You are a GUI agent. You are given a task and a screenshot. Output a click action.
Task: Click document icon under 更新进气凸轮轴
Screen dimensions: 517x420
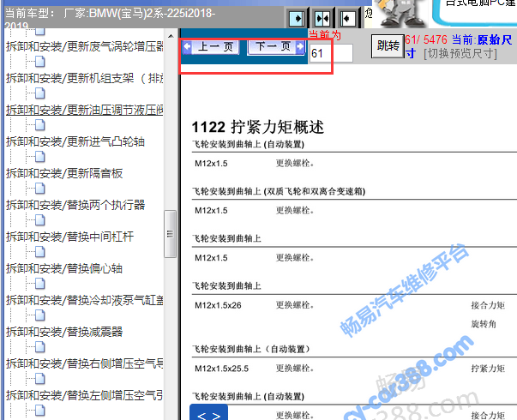[40, 157]
